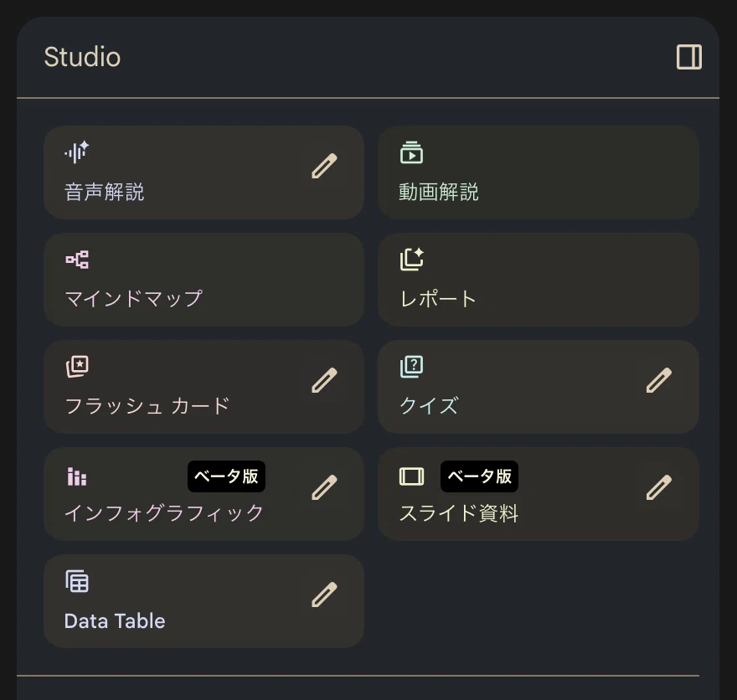737x700 pixels.
Task: Customize インフォグラフィック with pencil icon
Action: [324, 487]
